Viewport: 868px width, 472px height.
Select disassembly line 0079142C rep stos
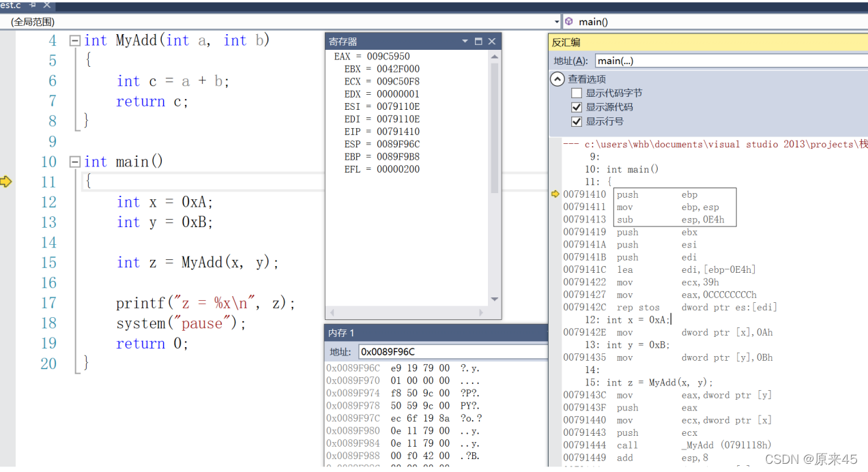coord(670,308)
